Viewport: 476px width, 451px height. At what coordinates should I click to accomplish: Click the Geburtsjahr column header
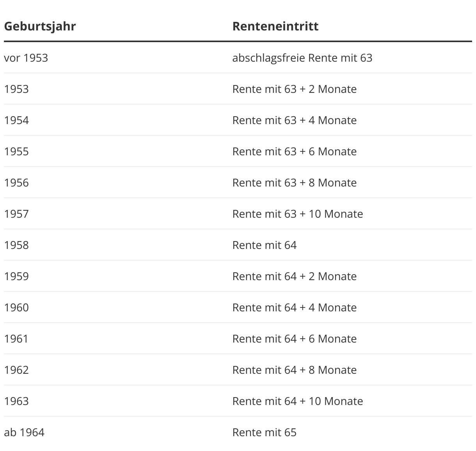point(40,27)
